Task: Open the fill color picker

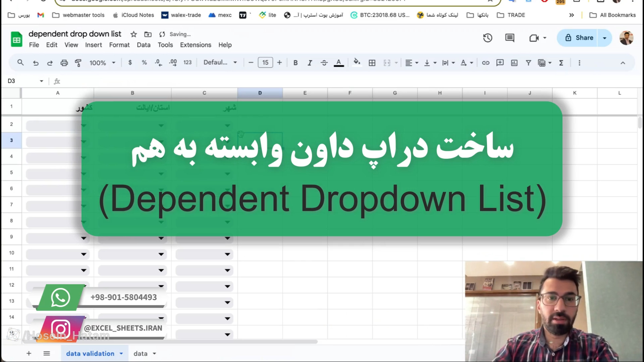Action: (x=357, y=63)
